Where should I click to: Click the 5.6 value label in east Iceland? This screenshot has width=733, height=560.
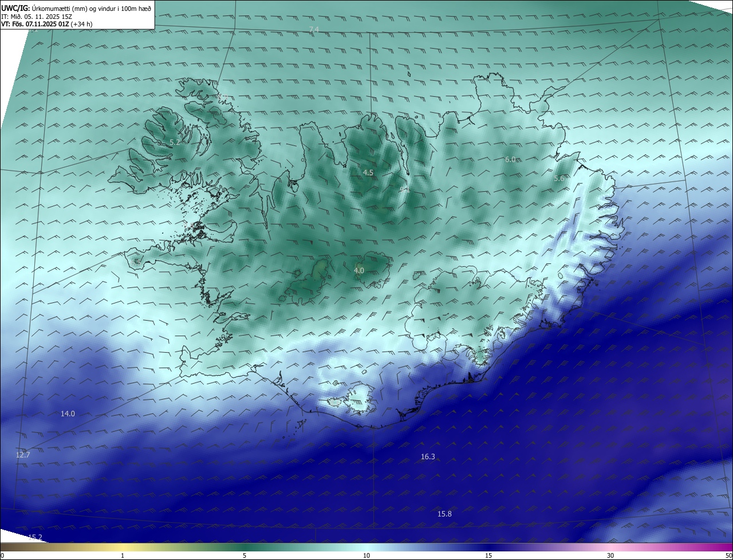tap(559, 179)
